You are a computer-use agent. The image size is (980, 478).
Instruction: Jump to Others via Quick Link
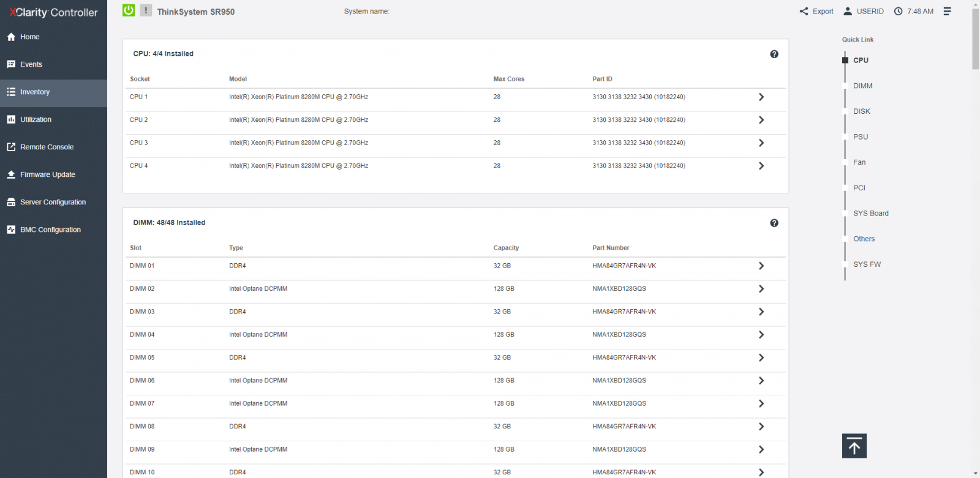point(864,239)
